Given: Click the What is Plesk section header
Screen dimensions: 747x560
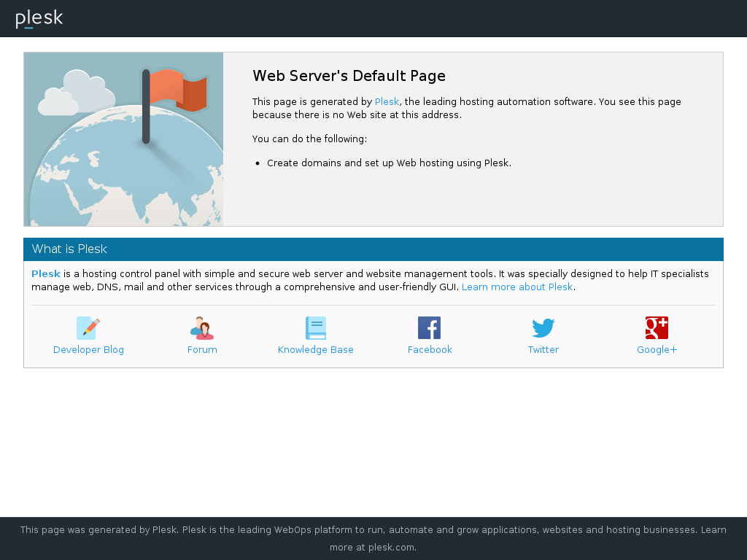Looking at the screenshot, I should point(373,249).
